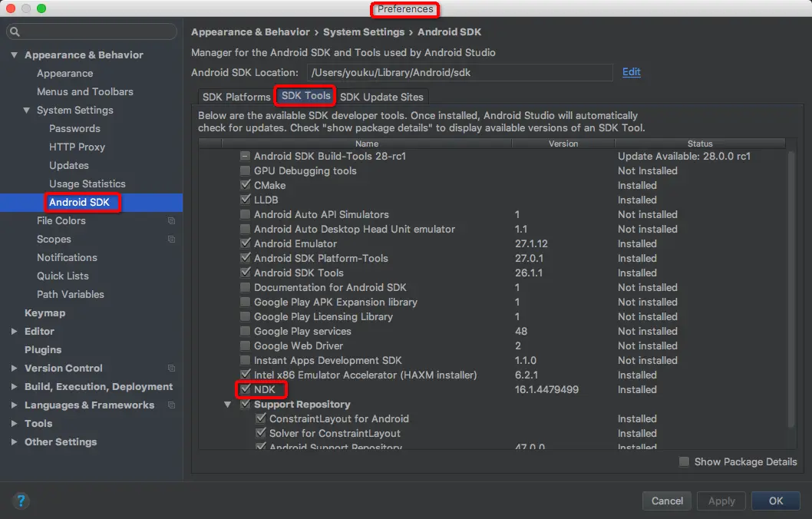Uncheck the NDK checkbox
The height and width of the screenshot is (519, 812).
point(245,389)
